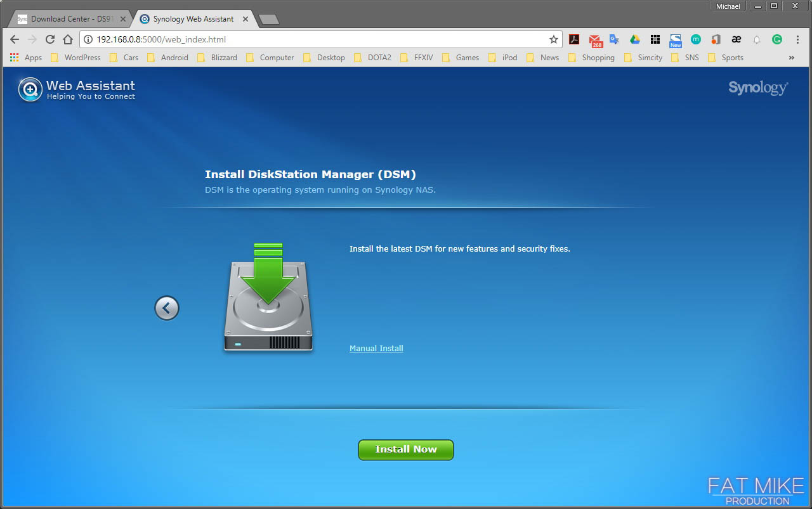The height and width of the screenshot is (509, 812).
Task: Open the black grid apps extension
Action: [x=655, y=39]
